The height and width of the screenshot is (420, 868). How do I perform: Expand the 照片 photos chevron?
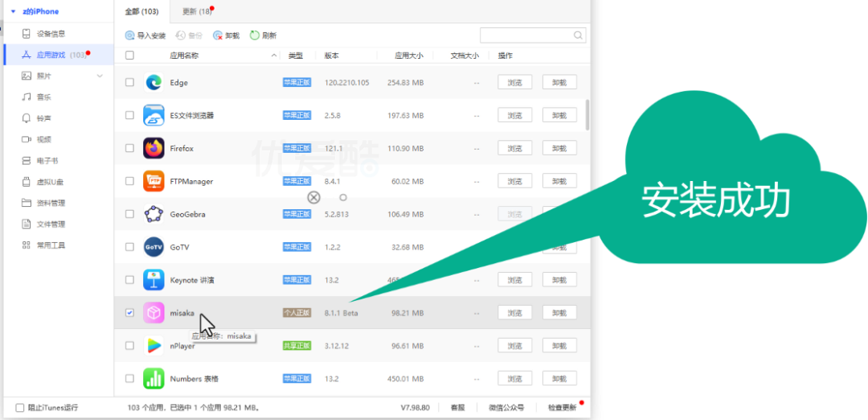(x=100, y=76)
